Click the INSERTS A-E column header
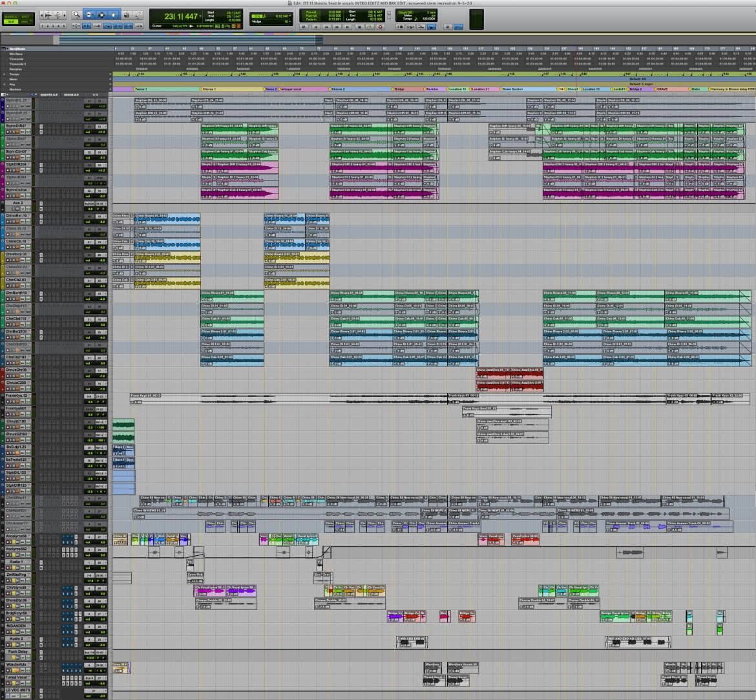This screenshot has width=756, height=700. click(x=49, y=94)
